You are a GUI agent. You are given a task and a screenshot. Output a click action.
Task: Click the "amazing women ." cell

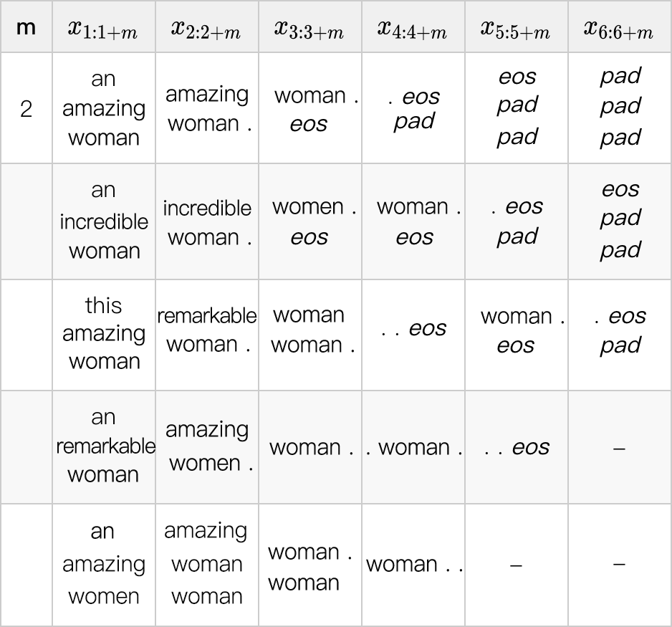pyautogui.click(x=206, y=446)
